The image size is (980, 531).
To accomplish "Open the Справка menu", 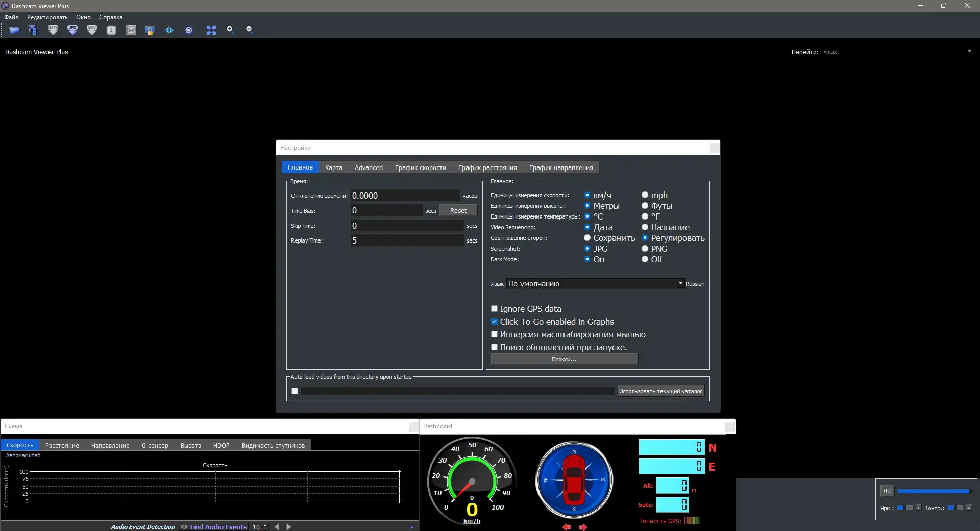I will click(110, 17).
